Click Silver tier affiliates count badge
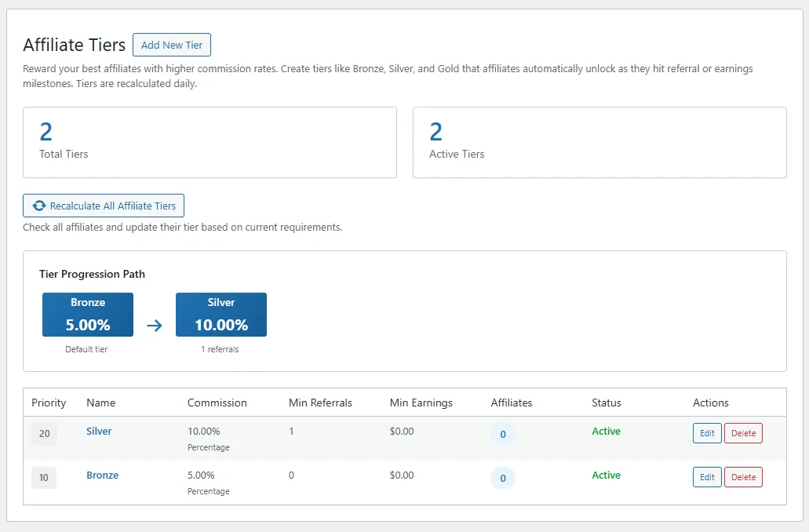The height and width of the screenshot is (532, 809). tap(503, 434)
